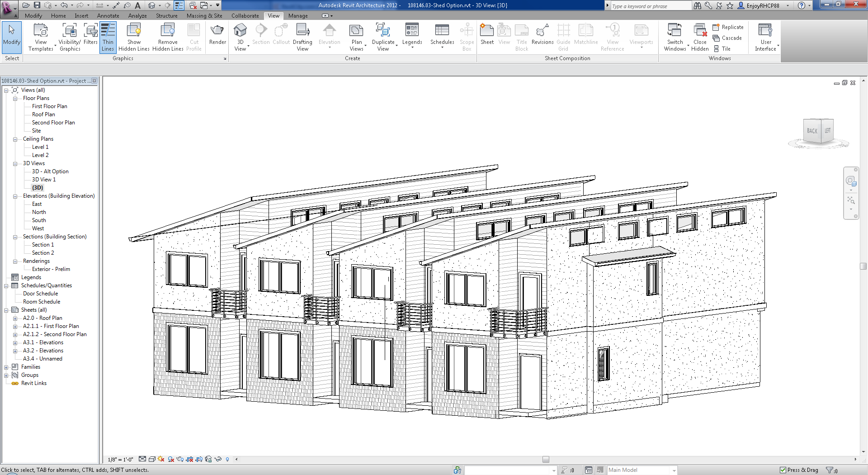Click the Tile windows button

click(722, 49)
